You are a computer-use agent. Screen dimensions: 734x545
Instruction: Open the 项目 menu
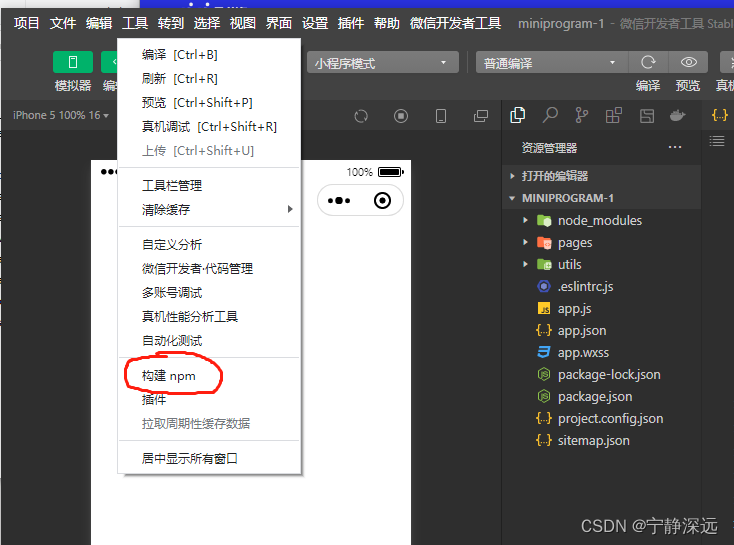coord(26,23)
